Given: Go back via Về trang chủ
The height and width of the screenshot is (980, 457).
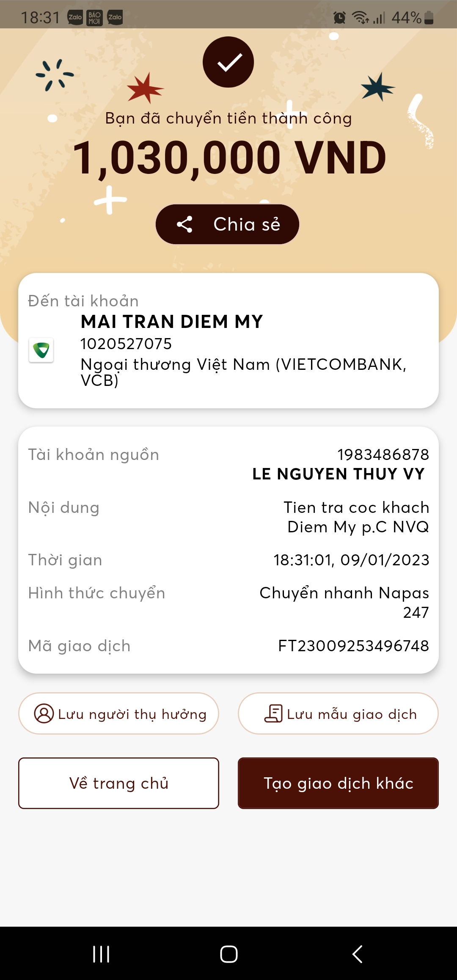Looking at the screenshot, I should (118, 783).
